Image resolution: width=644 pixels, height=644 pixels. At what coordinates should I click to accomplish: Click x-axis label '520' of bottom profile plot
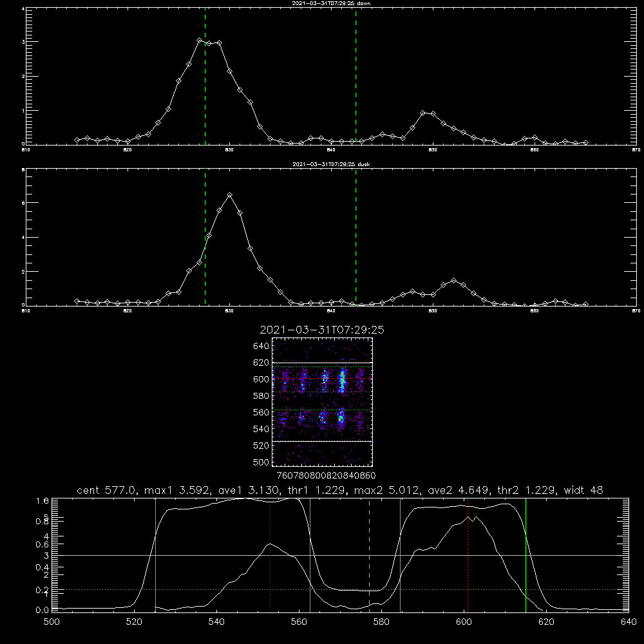(135, 622)
